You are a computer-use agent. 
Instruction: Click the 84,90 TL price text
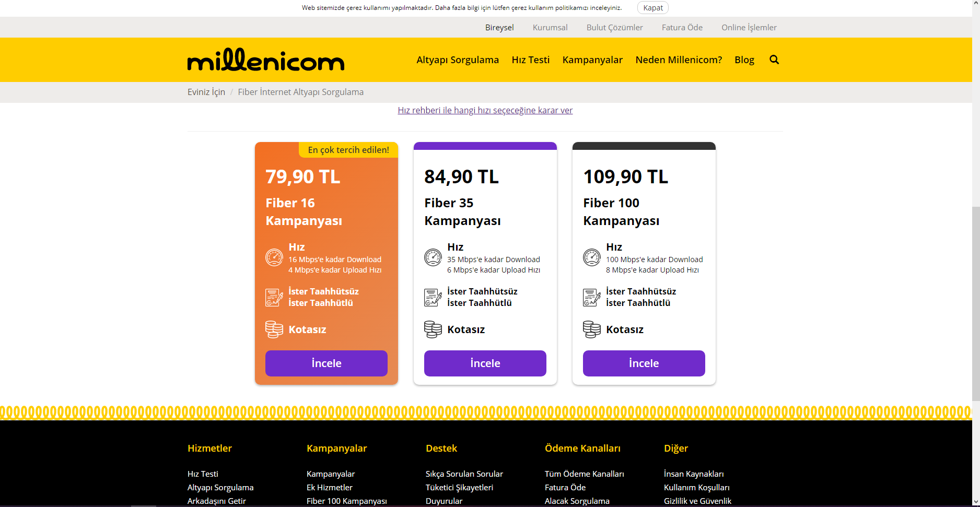pyautogui.click(x=462, y=176)
